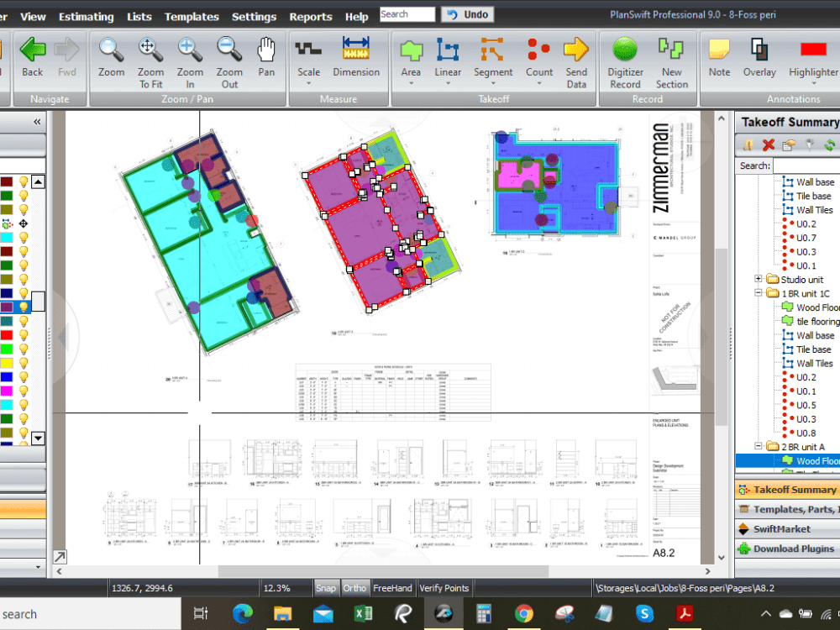The image size is (840, 630).
Task: Open the Reports menu
Action: (x=311, y=17)
